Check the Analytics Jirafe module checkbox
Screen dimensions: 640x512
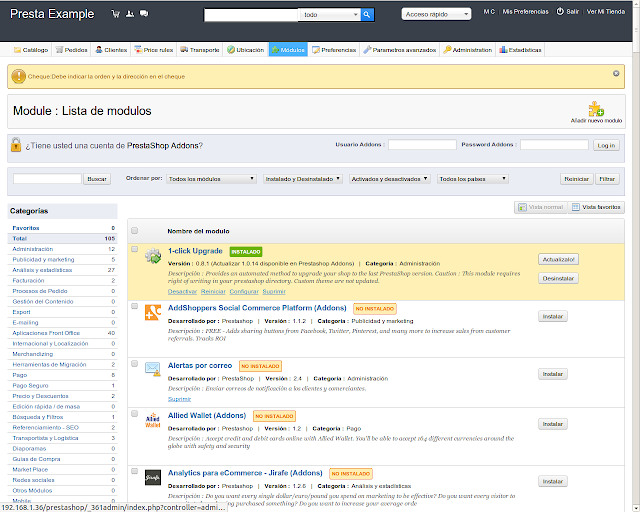(x=135, y=471)
